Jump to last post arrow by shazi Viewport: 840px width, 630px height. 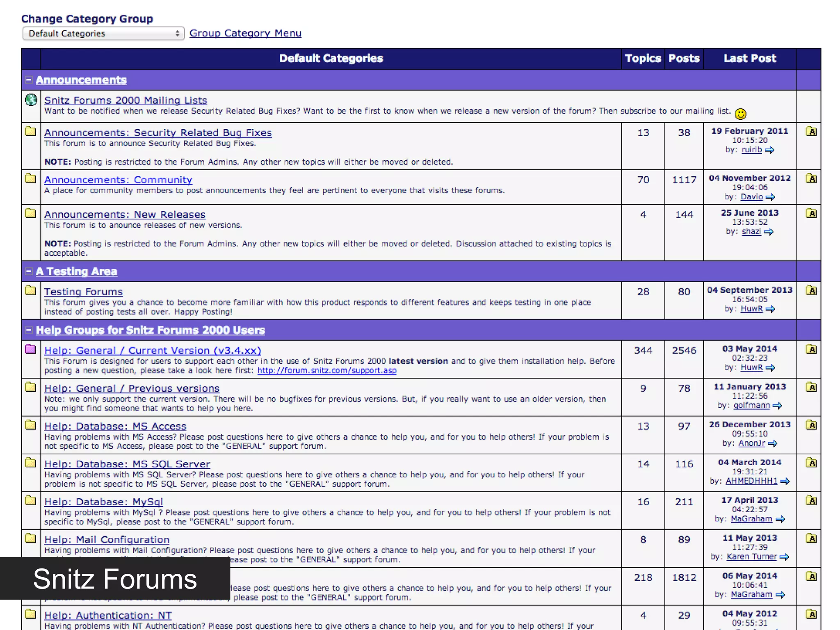pos(769,232)
